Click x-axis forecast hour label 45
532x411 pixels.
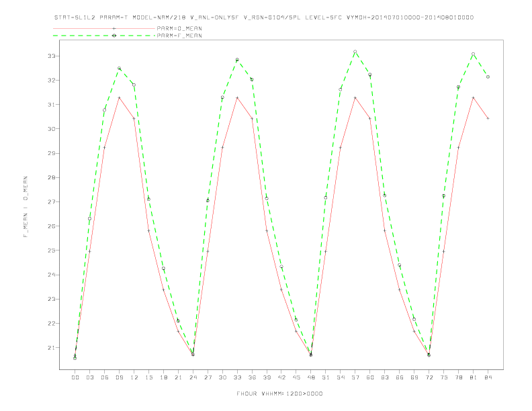click(296, 377)
